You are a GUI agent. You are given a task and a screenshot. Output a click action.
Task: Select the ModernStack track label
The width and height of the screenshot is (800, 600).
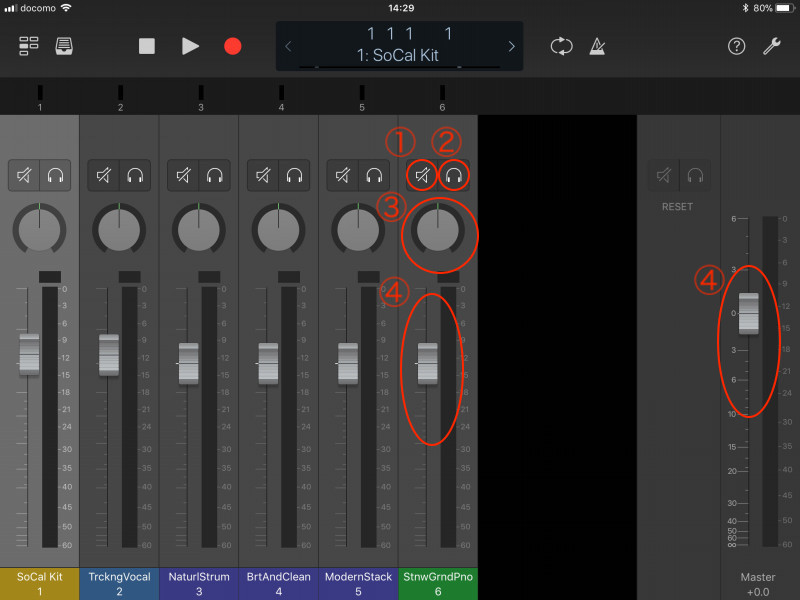point(358,583)
